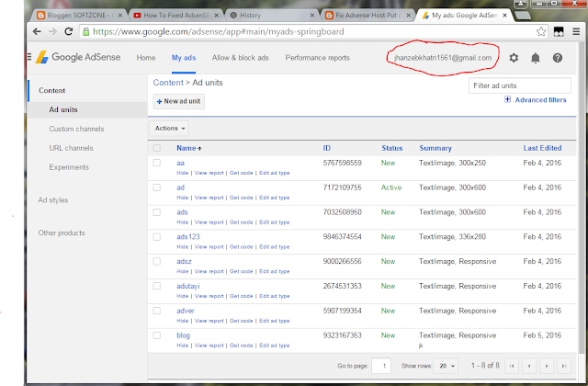
Task: Go to next page of ad units
Action: [547, 366]
